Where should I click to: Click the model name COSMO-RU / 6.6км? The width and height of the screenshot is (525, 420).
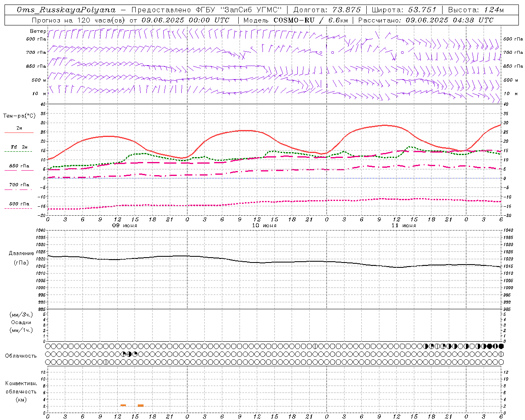pos(310,20)
